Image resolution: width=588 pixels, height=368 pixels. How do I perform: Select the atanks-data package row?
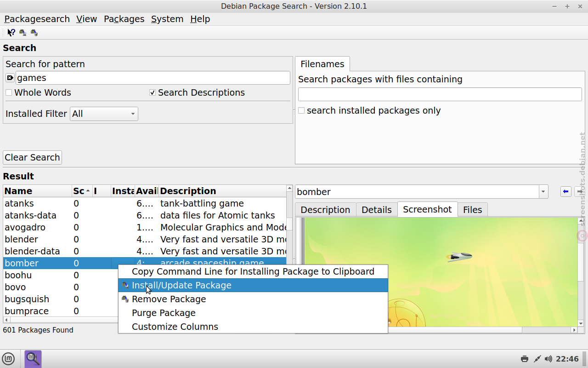pos(145,215)
